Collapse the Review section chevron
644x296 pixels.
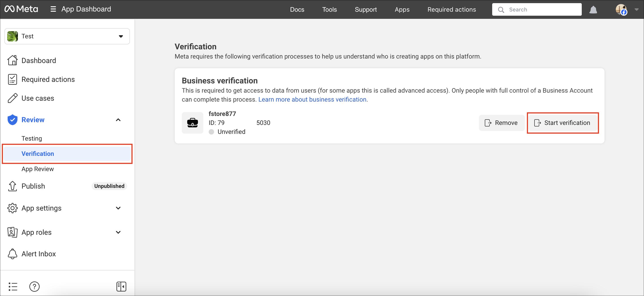(118, 120)
